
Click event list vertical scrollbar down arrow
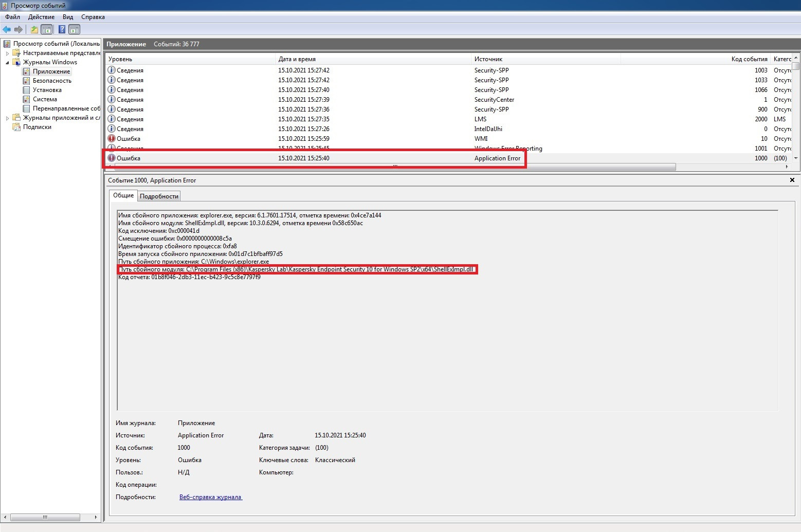click(796, 158)
